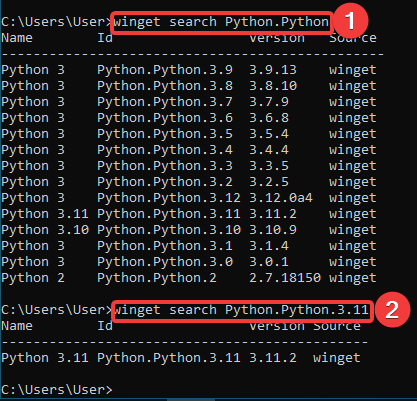Screen dimensions: 417x401
Task: Click the Id header of the second table
Action: coord(105,326)
